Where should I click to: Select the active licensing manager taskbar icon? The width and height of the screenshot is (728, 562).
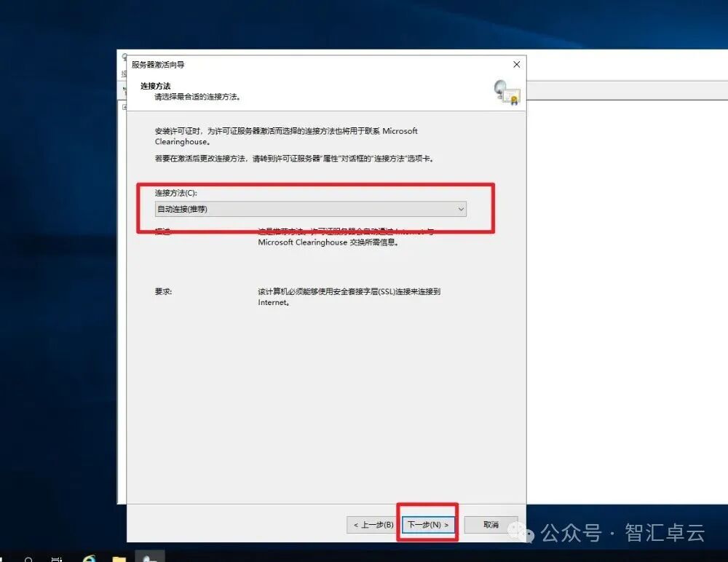click(149, 556)
